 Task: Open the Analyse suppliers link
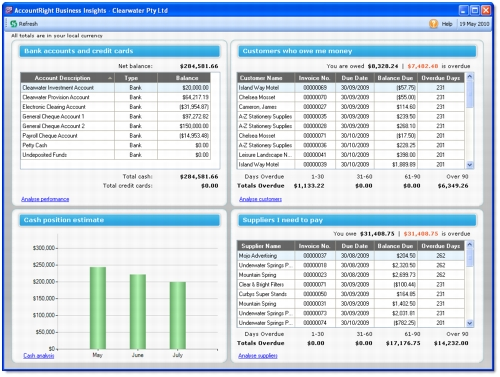point(258,356)
